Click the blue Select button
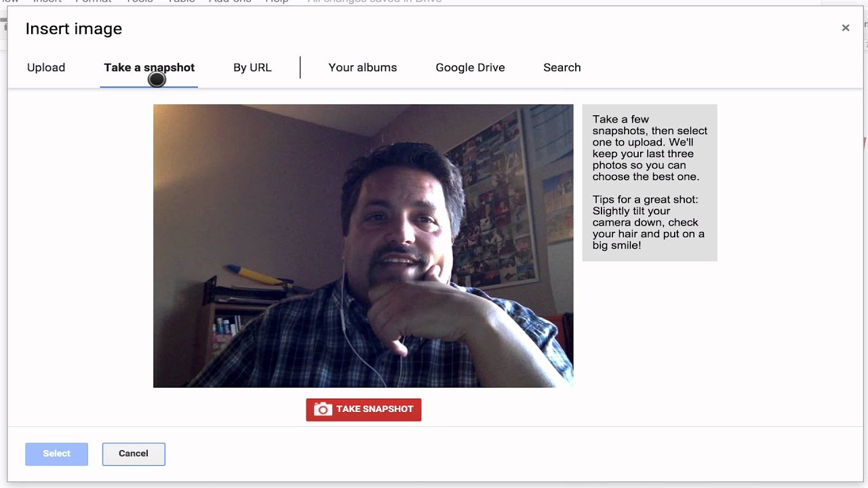868x488 pixels. coord(56,454)
